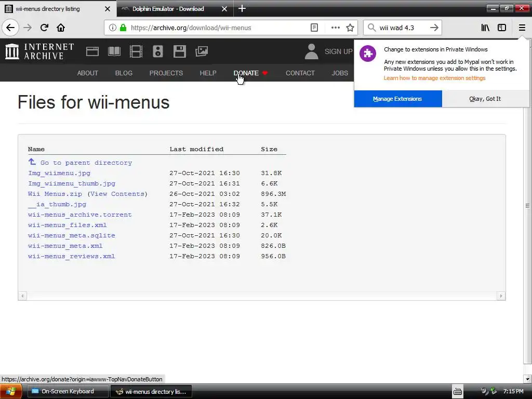Open wii-menus_files.xml link

pos(67,225)
